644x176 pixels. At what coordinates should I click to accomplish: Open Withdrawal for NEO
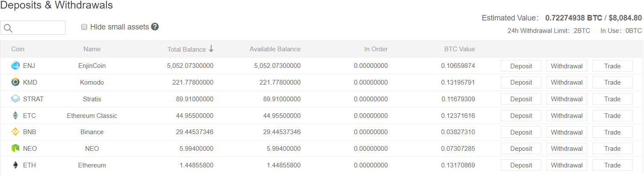tap(567, 149)
